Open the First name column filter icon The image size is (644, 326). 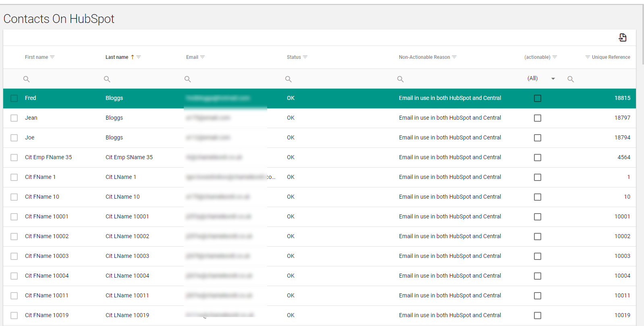(x=52, y=57)
